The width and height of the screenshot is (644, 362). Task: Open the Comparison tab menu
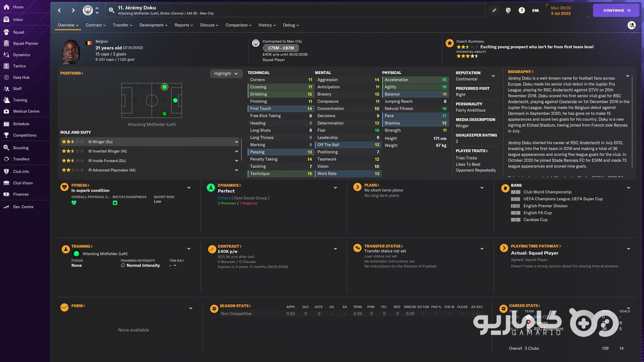(238, 25)
